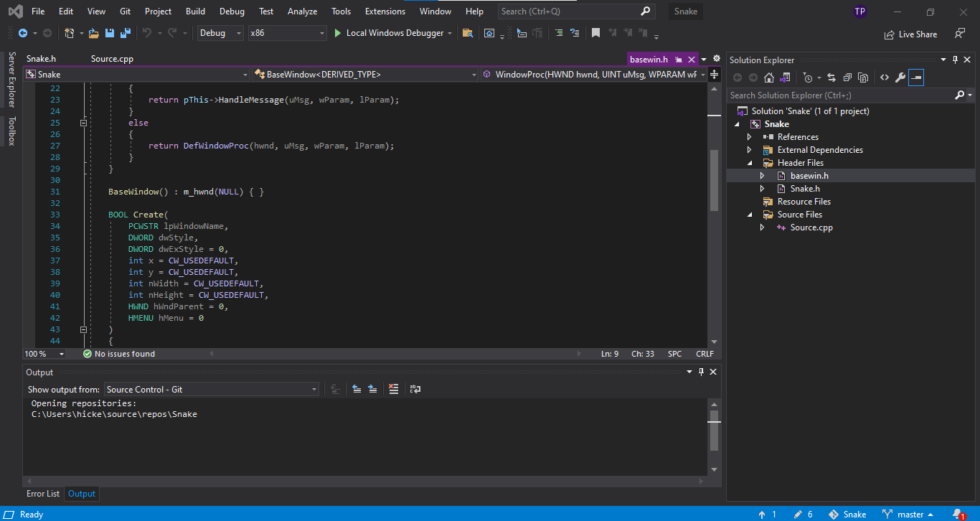The image size is (980, 521).
Task: Open the Extensions menu
Action: click(x=385, y=11)
